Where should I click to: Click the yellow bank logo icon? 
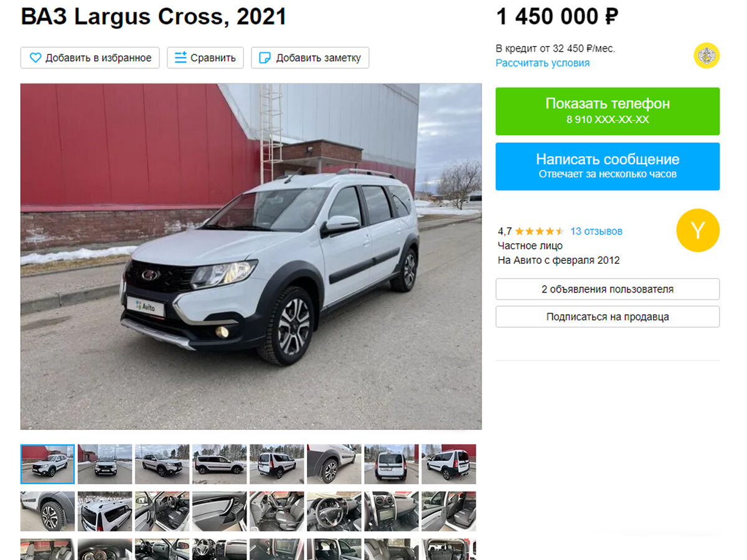pyautogui.click(x=707, y=55)
